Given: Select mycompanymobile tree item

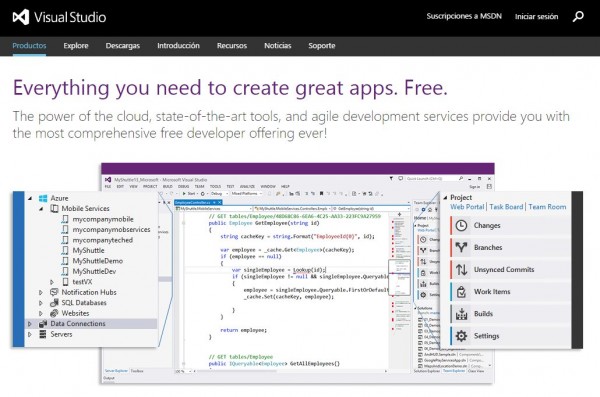Looking at the screenshot, I should pos(103,219).
